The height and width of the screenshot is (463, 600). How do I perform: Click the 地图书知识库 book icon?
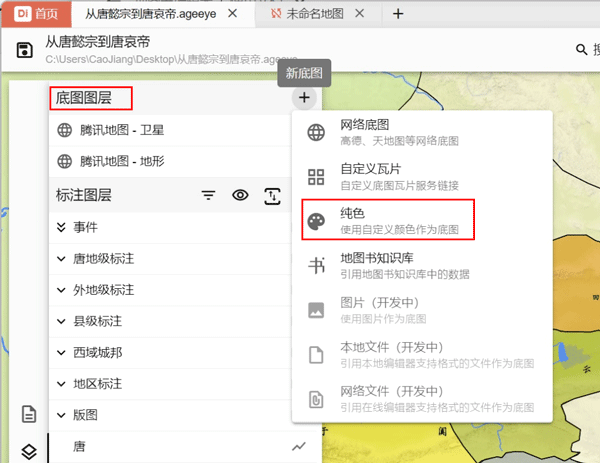(x=316, y=265)
